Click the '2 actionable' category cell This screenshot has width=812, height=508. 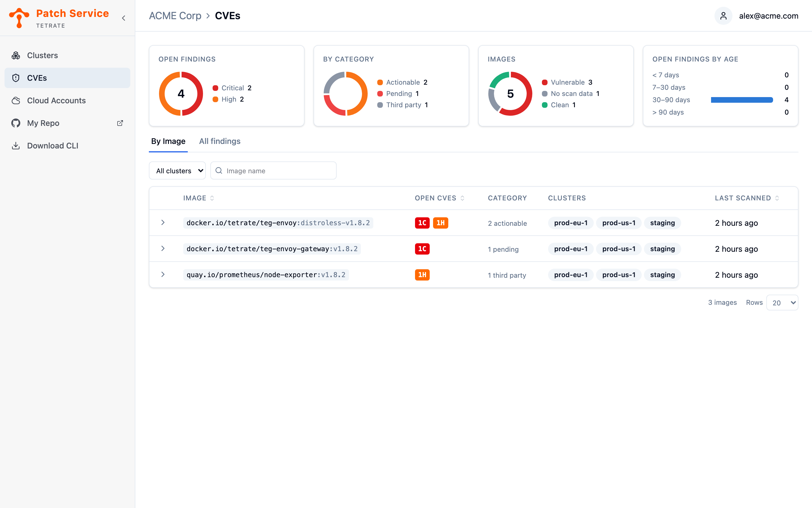pos(507,223)
